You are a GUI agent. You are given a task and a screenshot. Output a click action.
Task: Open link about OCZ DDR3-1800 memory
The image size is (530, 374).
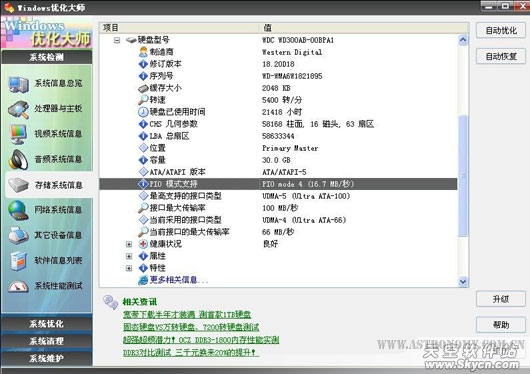[201, 340]
